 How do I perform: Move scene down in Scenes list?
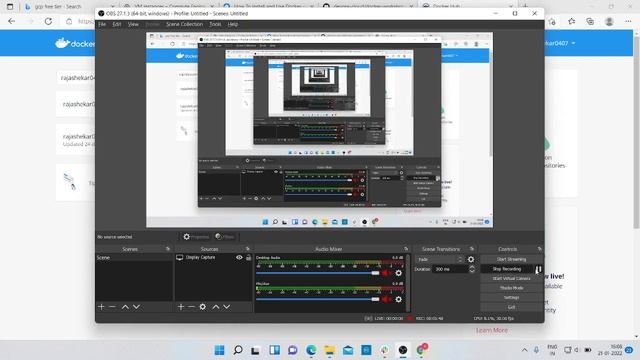tap(136, 307)
